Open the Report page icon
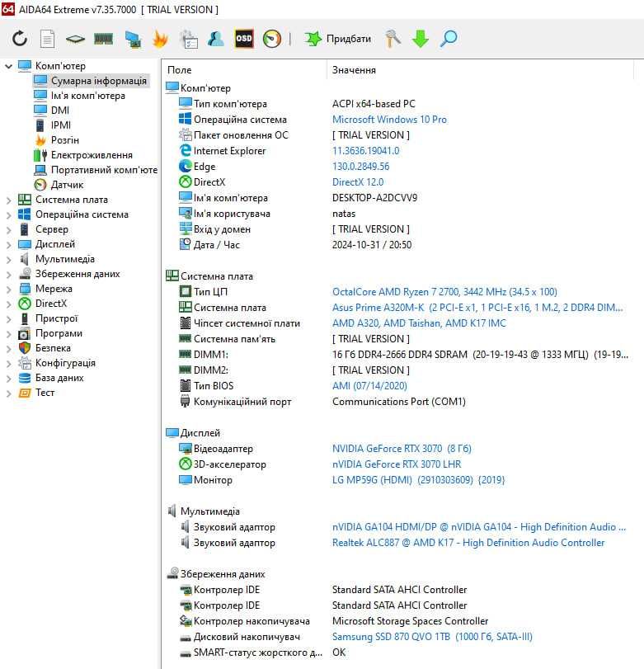This screenshot has width=644, height=669. click(47, 39)
